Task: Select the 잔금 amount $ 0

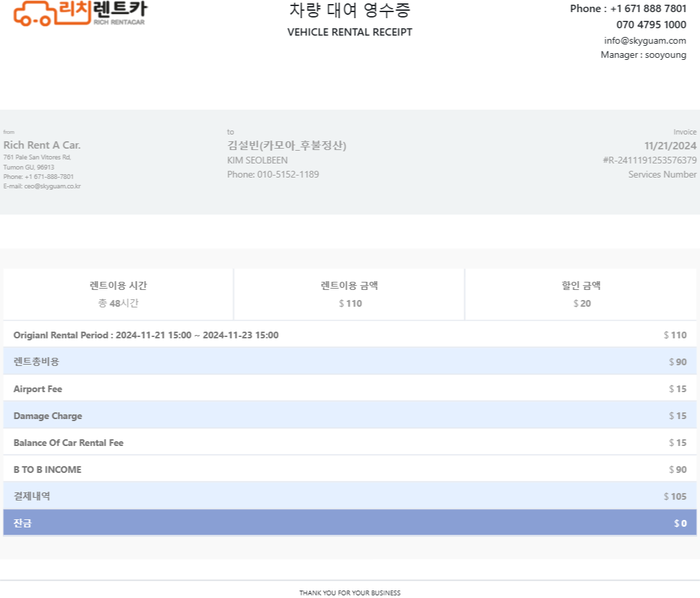Action: pyautogui.click(x=680, y=523)
